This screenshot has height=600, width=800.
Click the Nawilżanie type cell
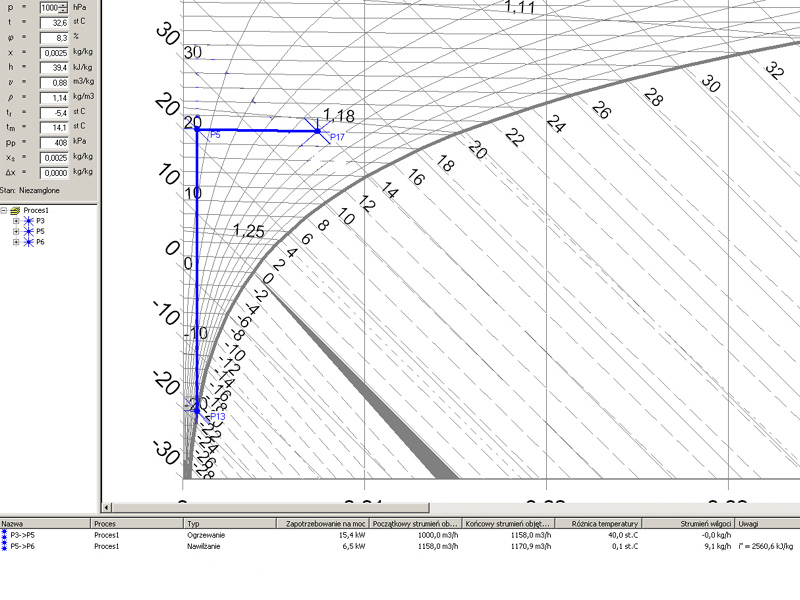(x=204, y=546)
